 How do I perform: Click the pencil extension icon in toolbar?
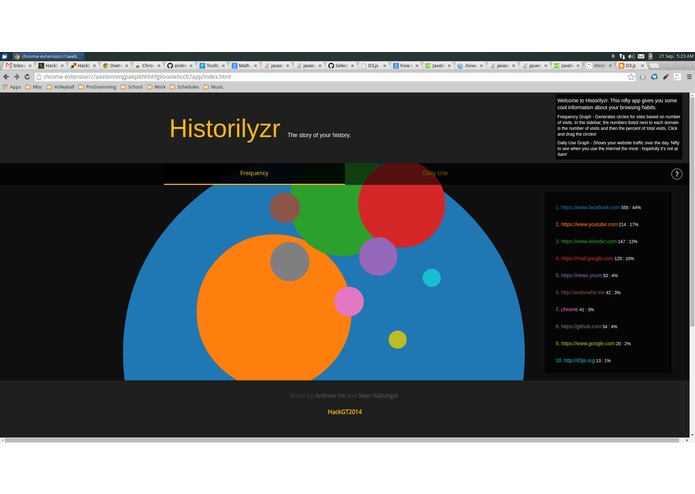pyautogui.click(x=666, y=77)
